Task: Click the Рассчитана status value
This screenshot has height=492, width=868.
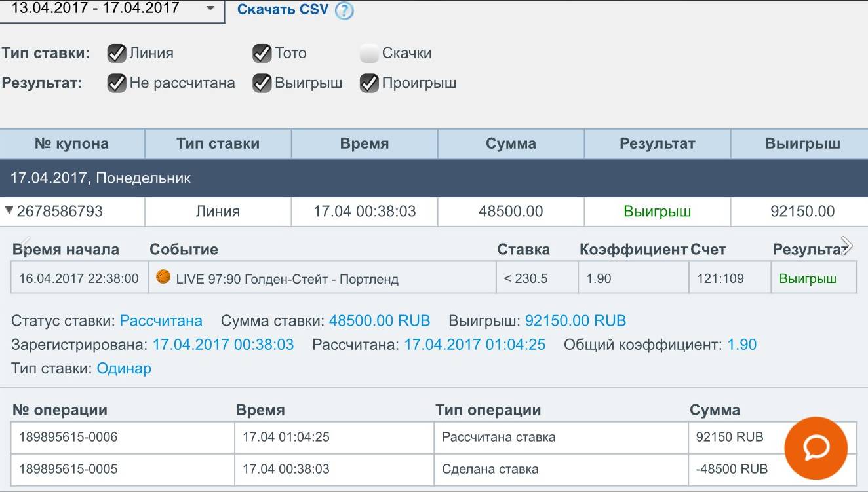Action: coord(161,321)
